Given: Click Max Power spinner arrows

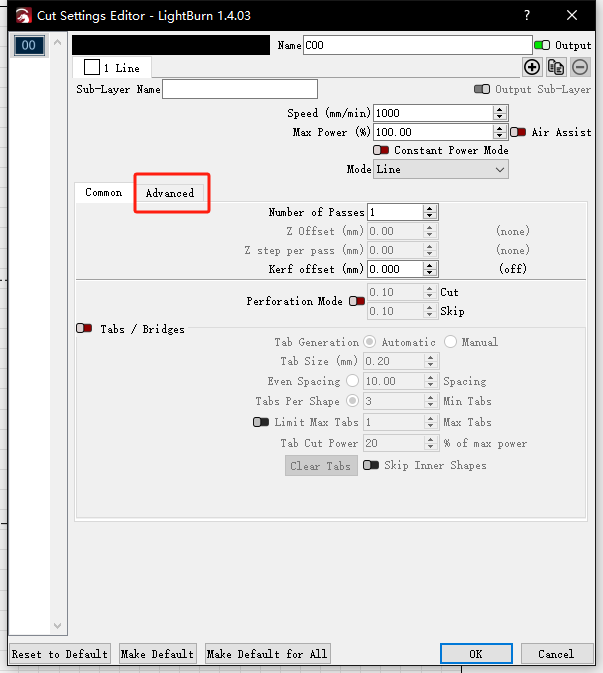Looking at the screenshot, I should pos(499,132).
